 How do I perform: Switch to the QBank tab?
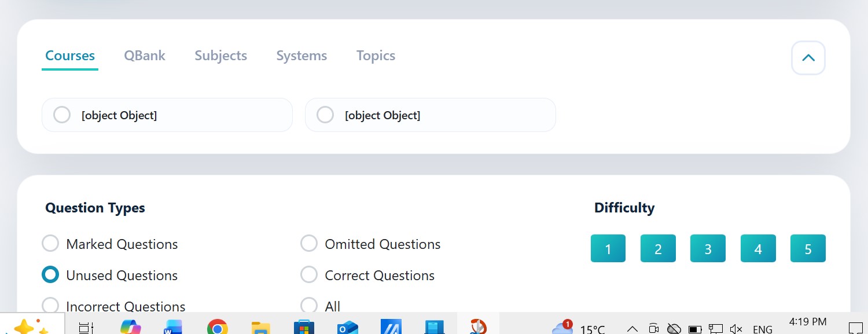145,56
